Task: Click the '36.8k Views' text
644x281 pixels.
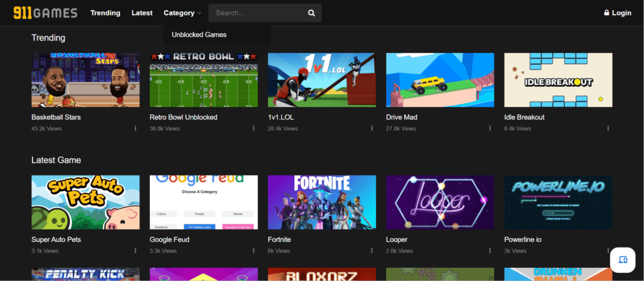Action: (165, 129)
